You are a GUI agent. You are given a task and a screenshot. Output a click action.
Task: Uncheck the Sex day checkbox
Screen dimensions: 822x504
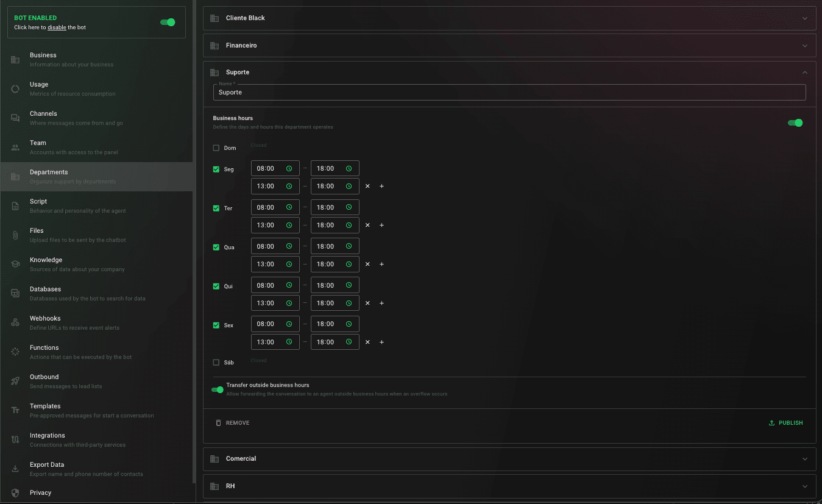pos(216,325)
